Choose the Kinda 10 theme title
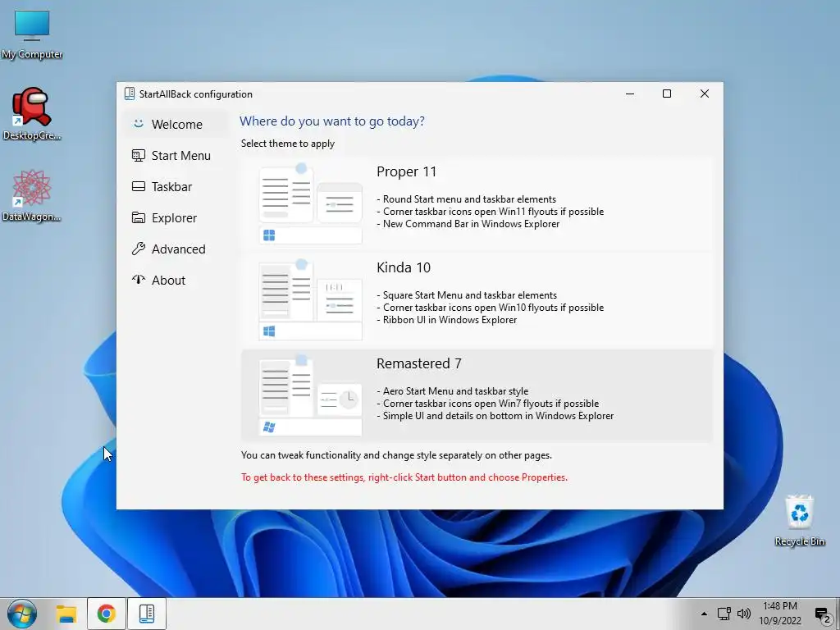Screen dimensions: 840x630 pos(404,268)
